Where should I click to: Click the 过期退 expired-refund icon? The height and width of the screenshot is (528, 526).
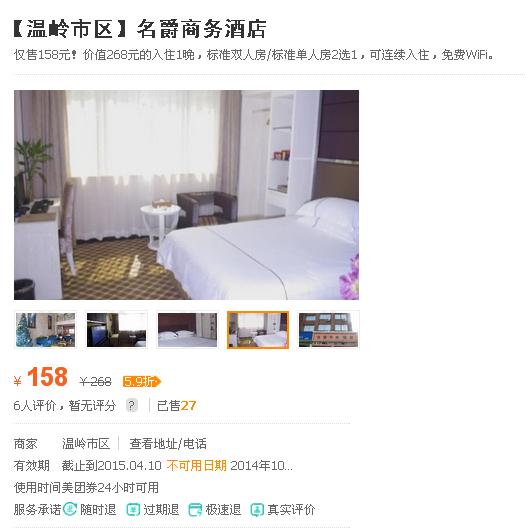133,509
